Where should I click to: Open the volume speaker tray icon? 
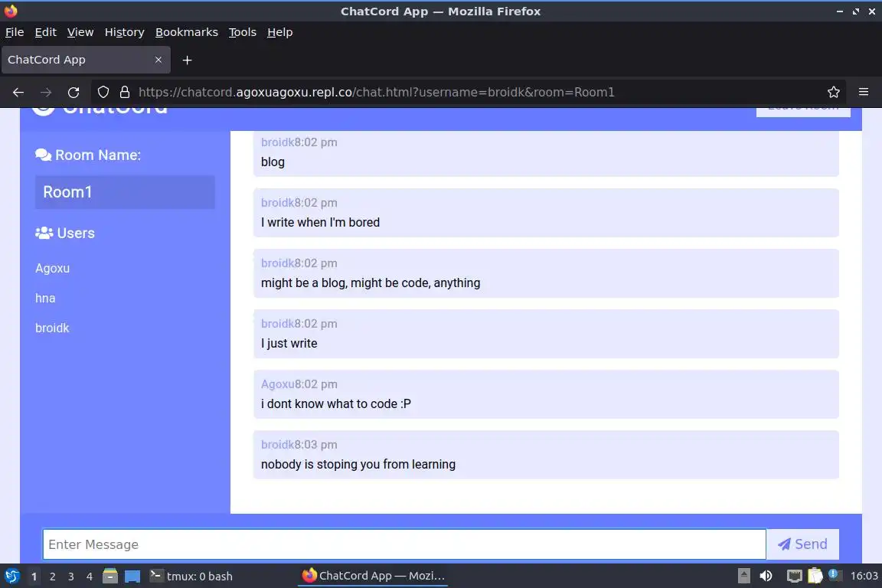766,576
